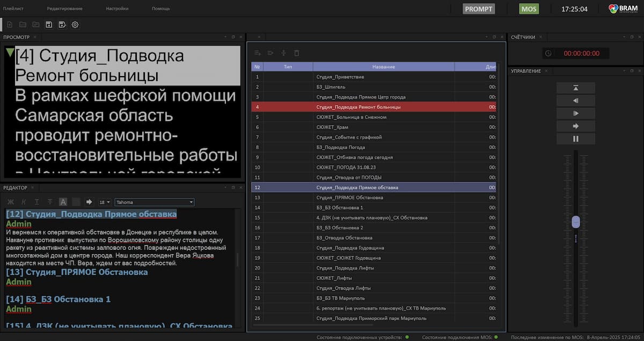Image resolution: width=644 pixels, height=341 pixels.
Task: Pause the prompter with pause button
Action: point(576,139)
